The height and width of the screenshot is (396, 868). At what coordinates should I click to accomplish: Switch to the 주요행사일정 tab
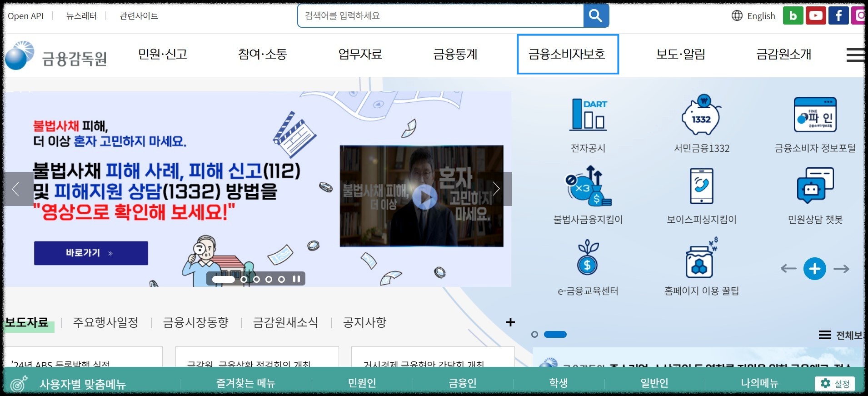[x=105, y=322]
